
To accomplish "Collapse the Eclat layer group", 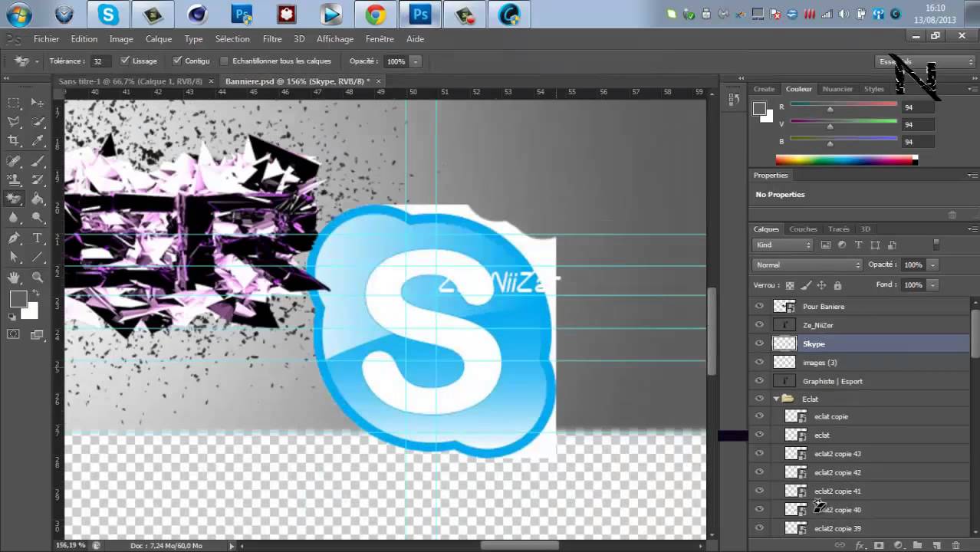I will [x=776, y=399].
